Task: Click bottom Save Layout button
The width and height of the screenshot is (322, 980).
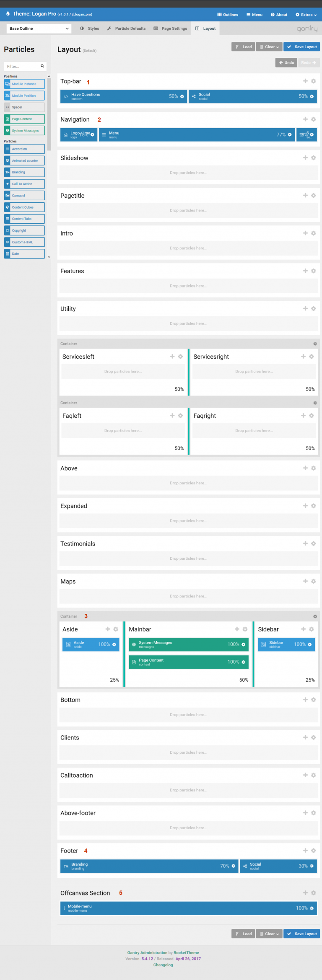Action: [302, 934]
